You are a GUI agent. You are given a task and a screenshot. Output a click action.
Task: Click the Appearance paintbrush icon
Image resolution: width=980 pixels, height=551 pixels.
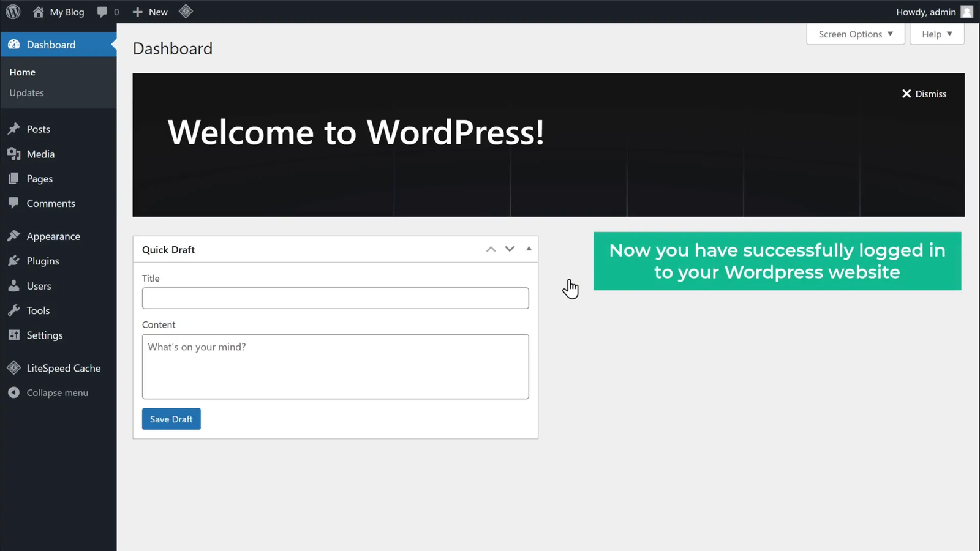click(x=13, y=236)
